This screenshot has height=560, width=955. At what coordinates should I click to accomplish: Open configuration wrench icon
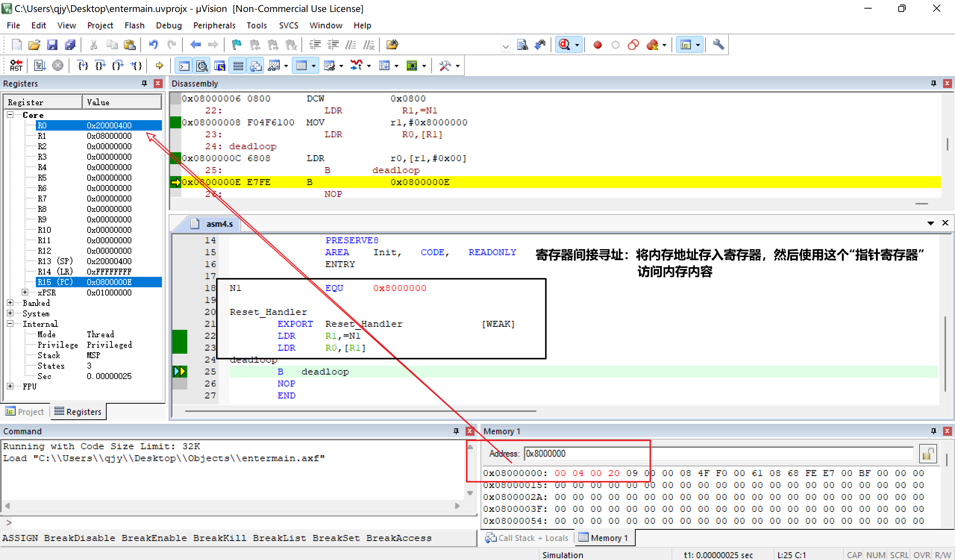(718, 45)
